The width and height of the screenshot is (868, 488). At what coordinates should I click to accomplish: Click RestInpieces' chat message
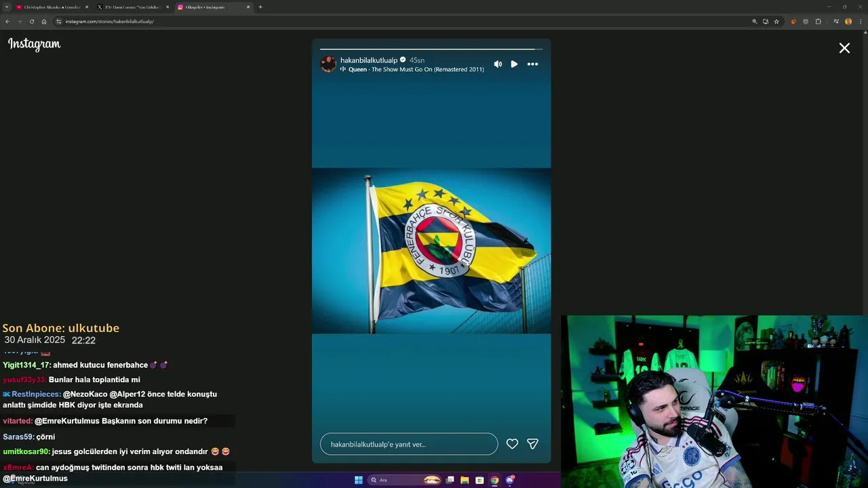[111, 400]
